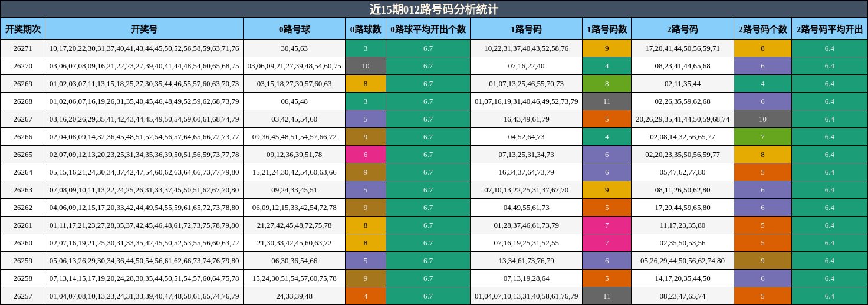Select pink 1路号码数 cell 7 in row 26261

[607, 225]
